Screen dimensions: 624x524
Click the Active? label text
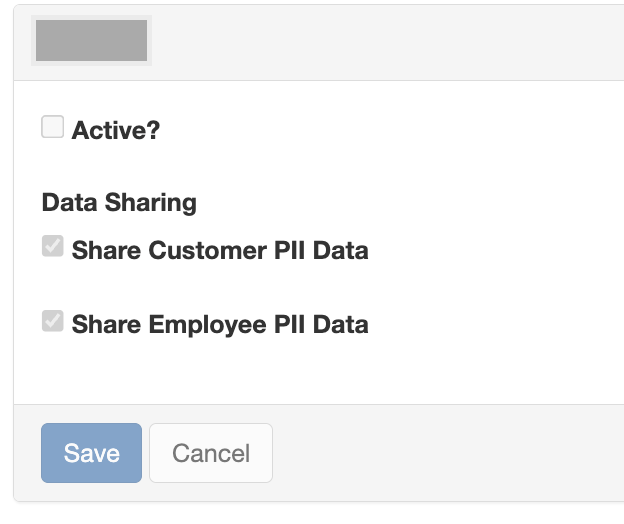pos(116,130)
